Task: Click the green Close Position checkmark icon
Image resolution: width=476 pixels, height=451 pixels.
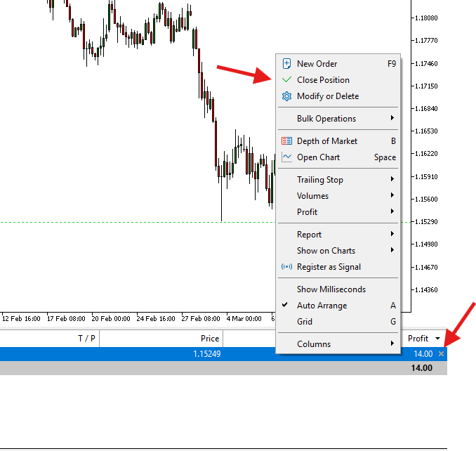Action: point(286,79)
